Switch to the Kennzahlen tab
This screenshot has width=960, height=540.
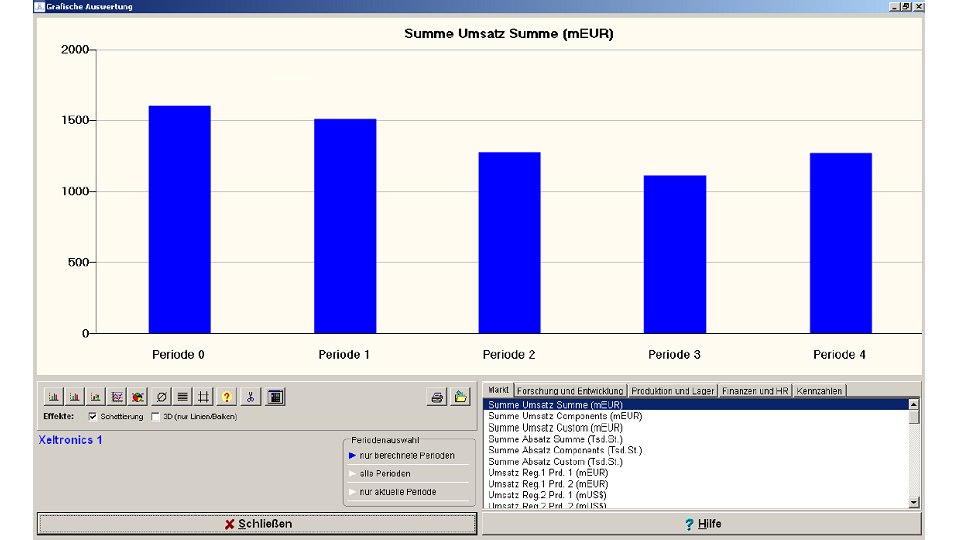click(819, 391)
